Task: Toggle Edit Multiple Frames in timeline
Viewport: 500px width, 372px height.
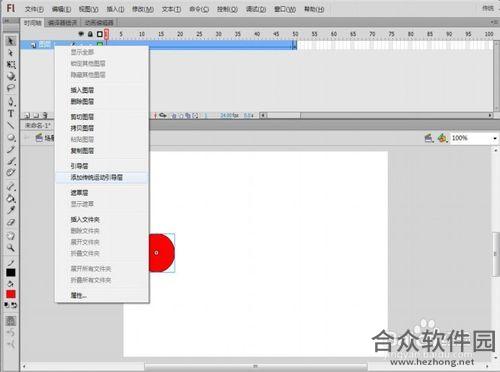Action: tap(188, 115)
